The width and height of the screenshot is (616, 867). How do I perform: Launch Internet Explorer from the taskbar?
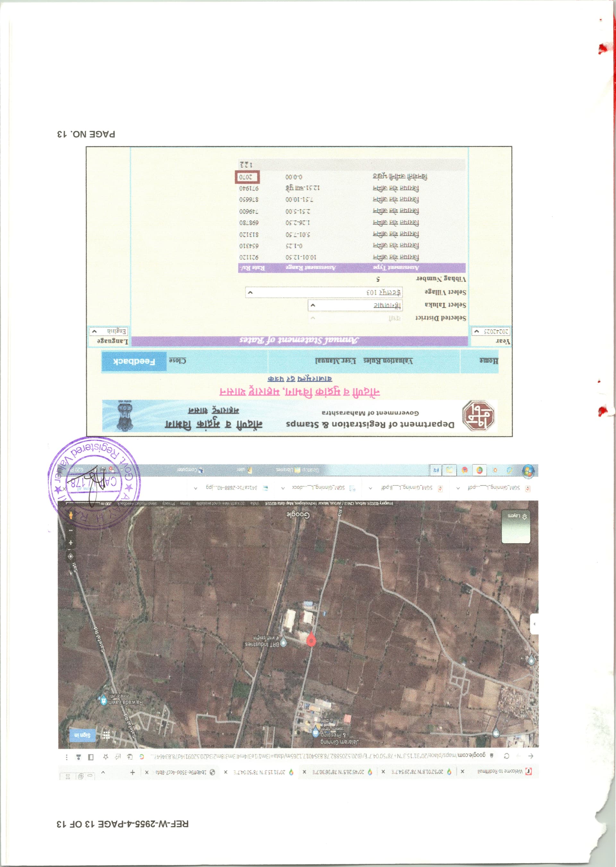click(509, 471)
